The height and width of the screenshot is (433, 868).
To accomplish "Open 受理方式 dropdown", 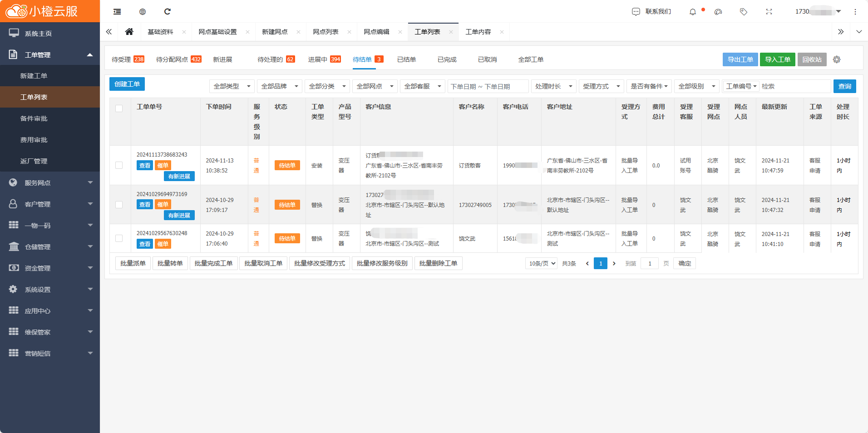I will pos(602,86).
